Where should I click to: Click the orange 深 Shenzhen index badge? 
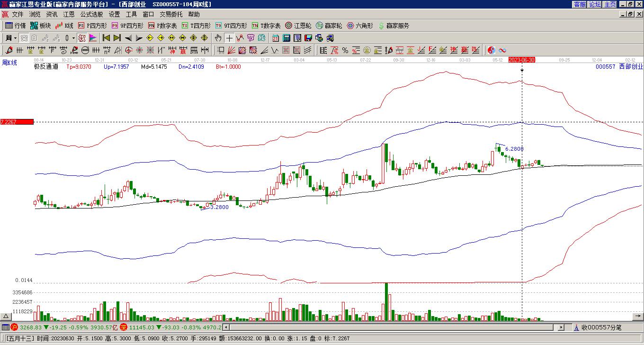click(124, 327)
